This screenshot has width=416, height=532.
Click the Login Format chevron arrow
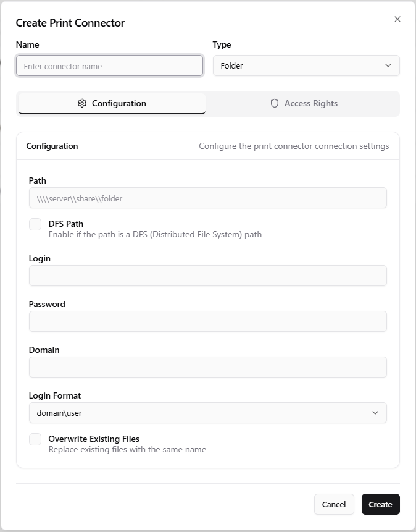(375, 413)
